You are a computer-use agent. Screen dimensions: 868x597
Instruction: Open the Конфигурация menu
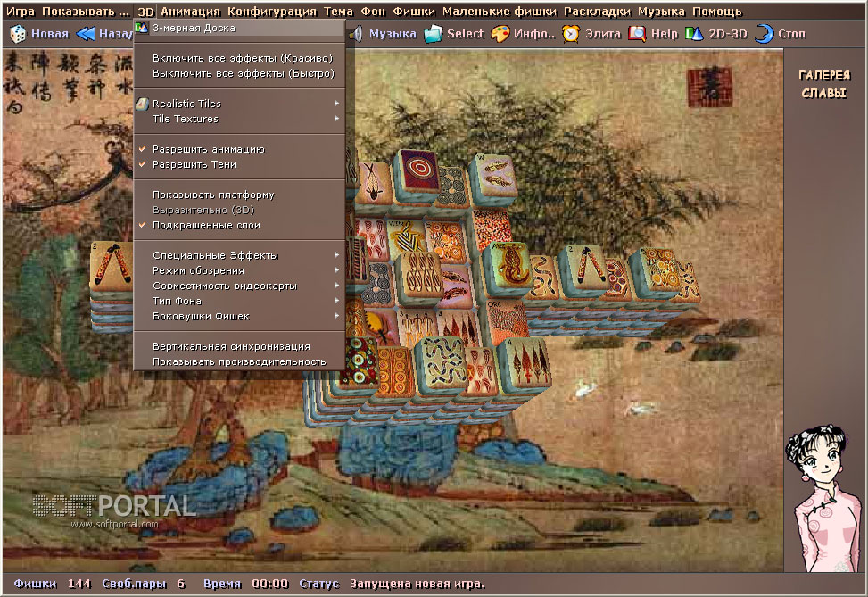coord(272,12)
